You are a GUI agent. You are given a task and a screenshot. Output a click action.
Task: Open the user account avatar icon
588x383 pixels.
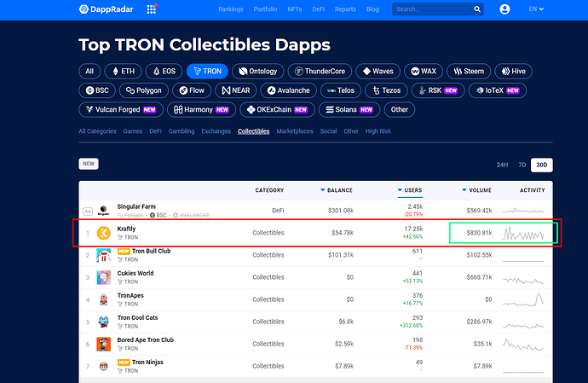pyautogui.click(x=504, y=9)
